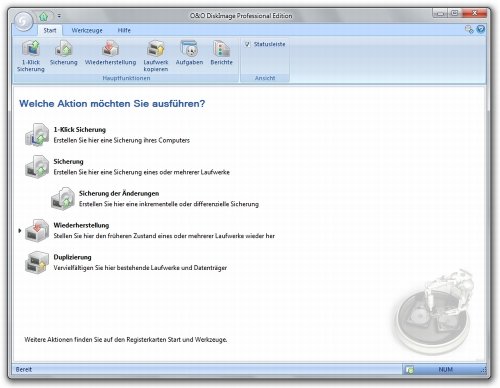Choose the Duplizierung action heading

click(72, 257)
